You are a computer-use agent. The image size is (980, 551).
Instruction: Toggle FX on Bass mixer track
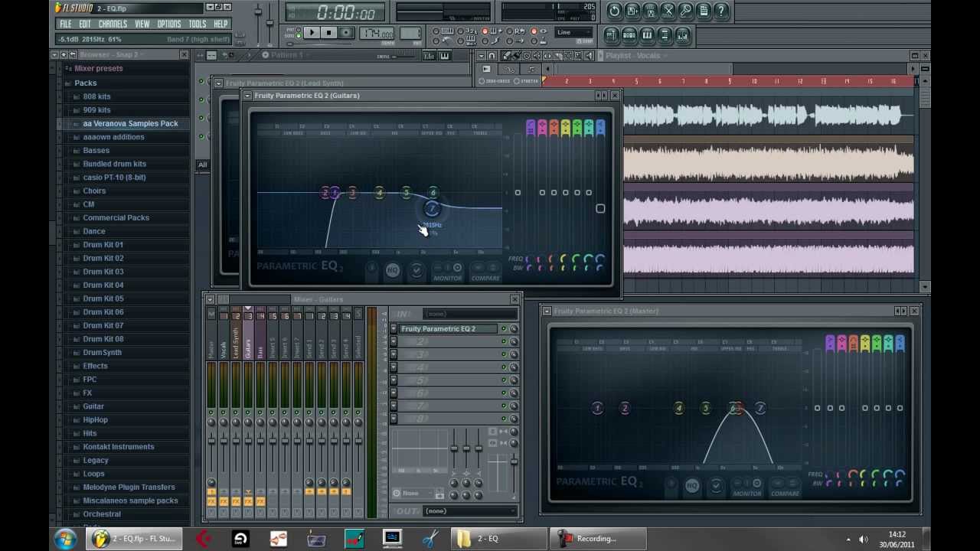[260, 502]
